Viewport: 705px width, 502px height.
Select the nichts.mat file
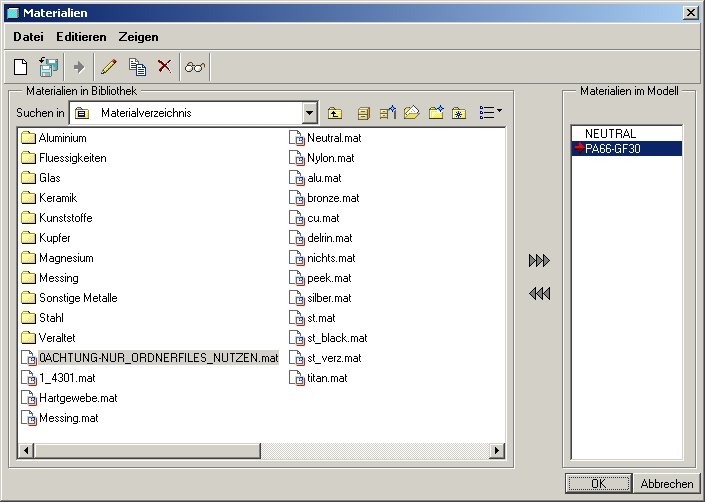[322, 258]
